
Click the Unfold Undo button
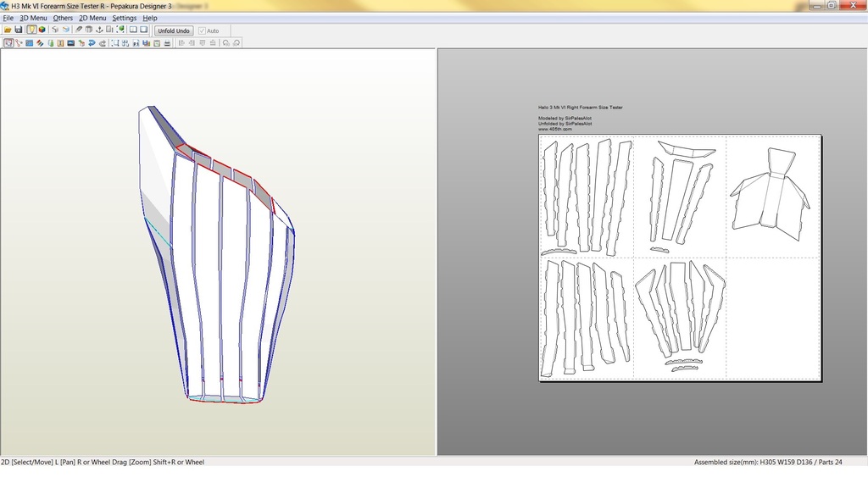point(173,30)
